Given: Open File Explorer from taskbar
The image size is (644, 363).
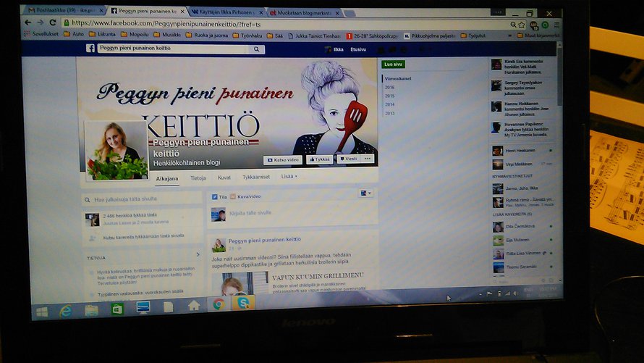Looking at the screenshot, I should (91, 310).
